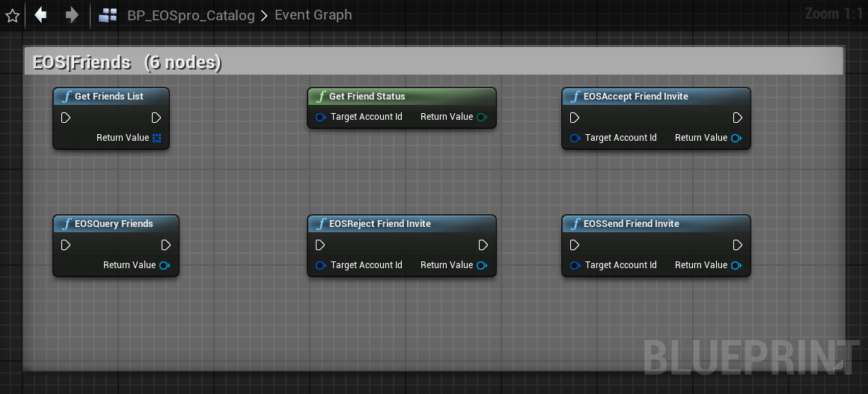Click EOSReject Friend Invite output exec pin
Image resolution: width=868 pixels, height=394 pixels.
pyautogui.click(x=483, y=245)
